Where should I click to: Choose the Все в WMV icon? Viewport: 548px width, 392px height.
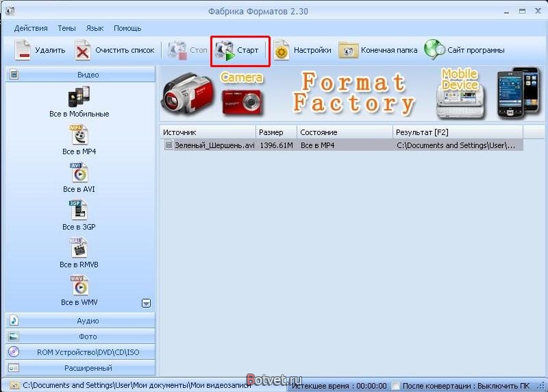(79, 285)
